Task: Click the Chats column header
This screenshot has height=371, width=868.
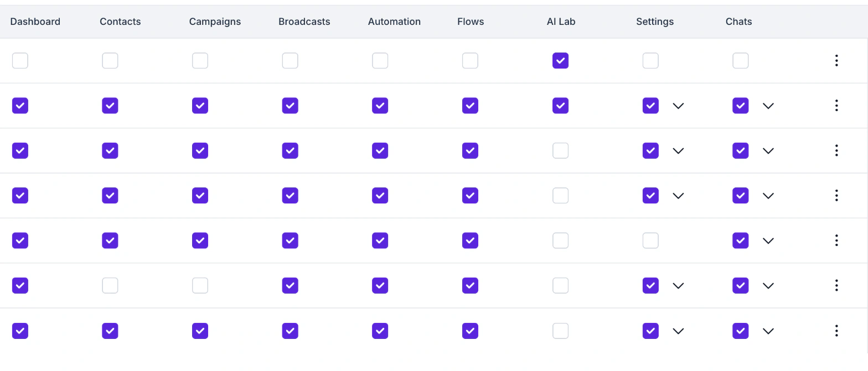Action: tap(738, 22)
